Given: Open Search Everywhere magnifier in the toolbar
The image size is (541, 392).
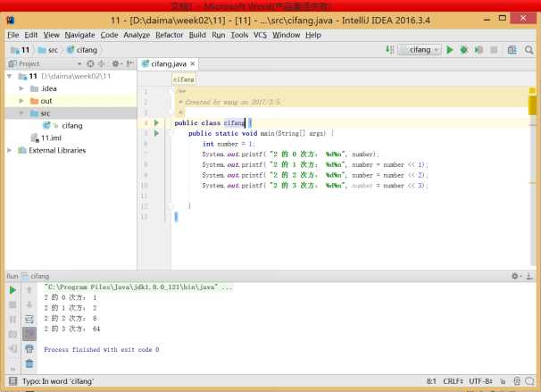Looking at the screenshot, I should [x=529, y=50].
